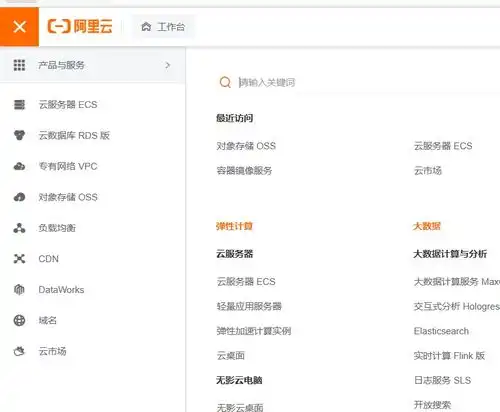500x412 pixels.
Task: Open 日志服务 SLS link
Action: 442,380
